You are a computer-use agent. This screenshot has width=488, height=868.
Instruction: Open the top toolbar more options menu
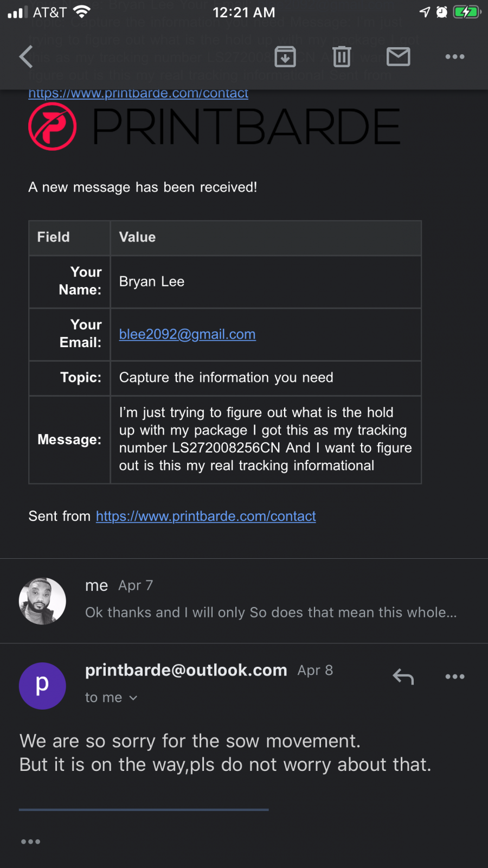click(455, 56)
